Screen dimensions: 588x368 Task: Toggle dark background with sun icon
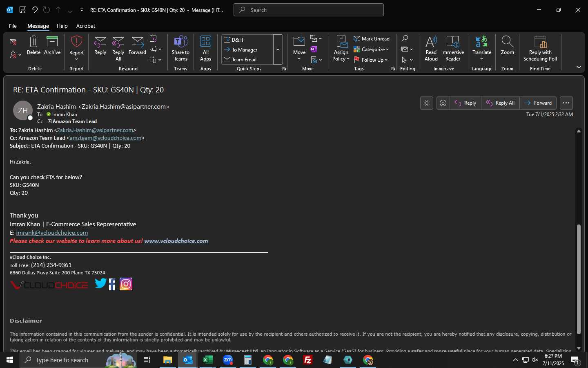(x=427, y=103)
